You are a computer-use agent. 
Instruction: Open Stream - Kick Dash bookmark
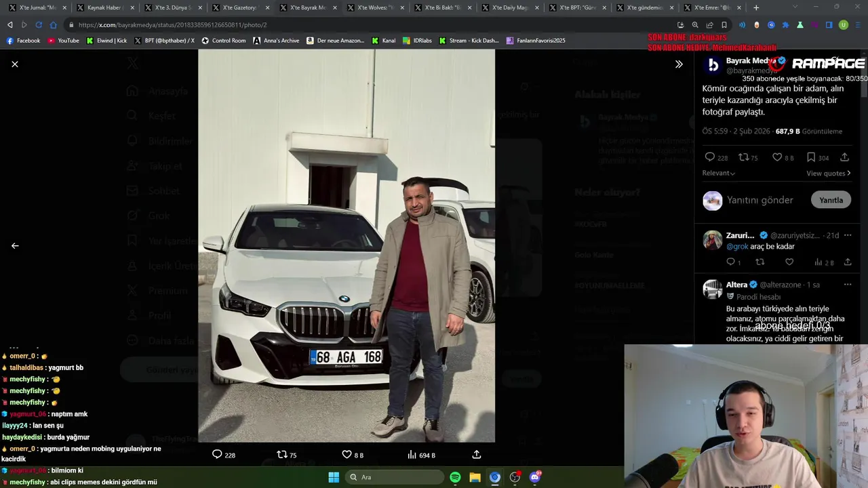pyautogui.click(x=469, y=41)
